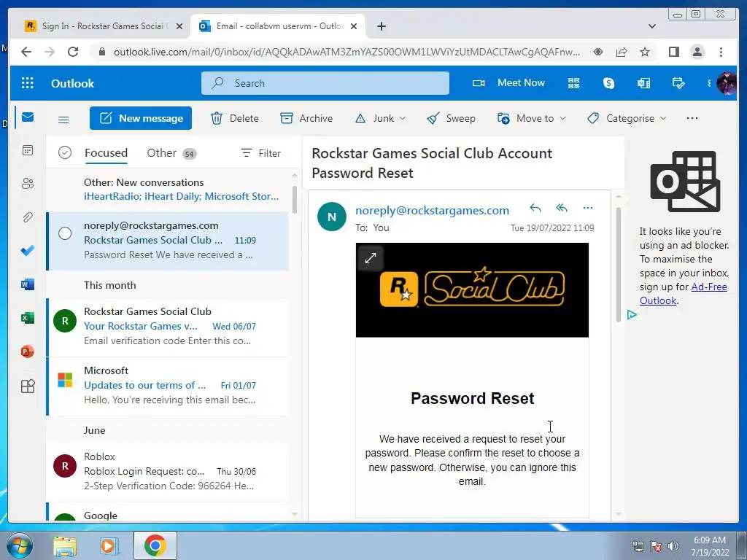Select Rockstar Games Social Club avatar R
This screenshot has width=747, height=560.
pos(65,321)
